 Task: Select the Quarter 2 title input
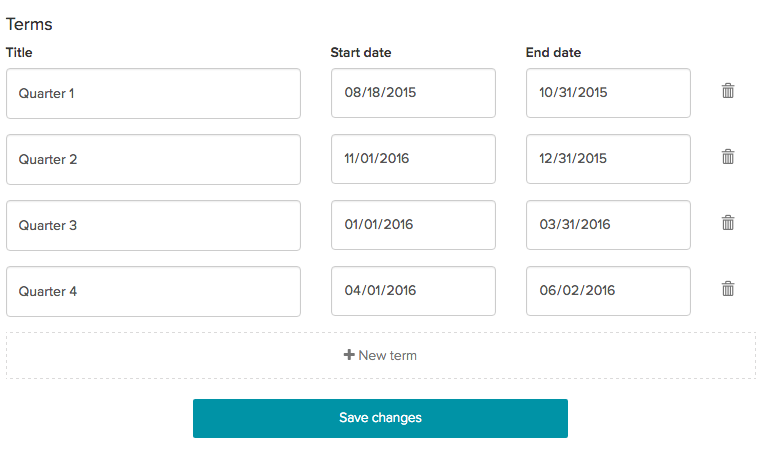point(154,160)
